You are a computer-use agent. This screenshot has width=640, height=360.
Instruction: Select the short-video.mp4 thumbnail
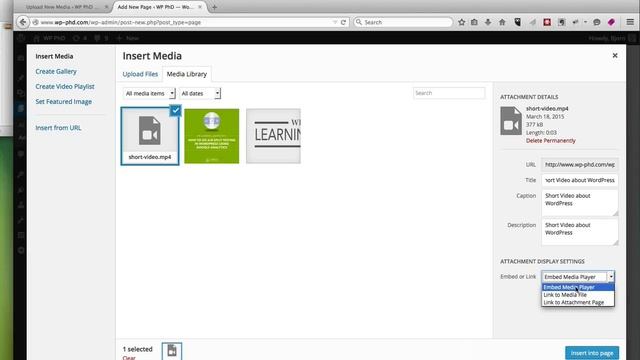click(x=150, y=136)
